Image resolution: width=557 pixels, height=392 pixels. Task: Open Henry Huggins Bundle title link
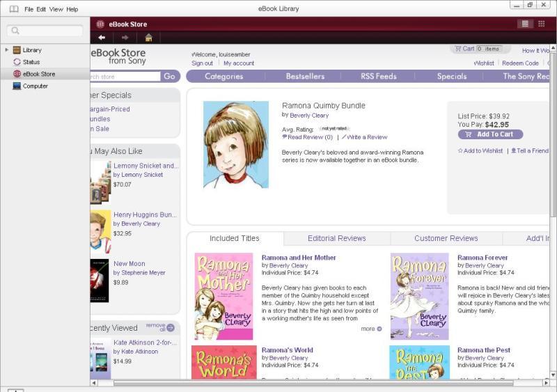145,214
